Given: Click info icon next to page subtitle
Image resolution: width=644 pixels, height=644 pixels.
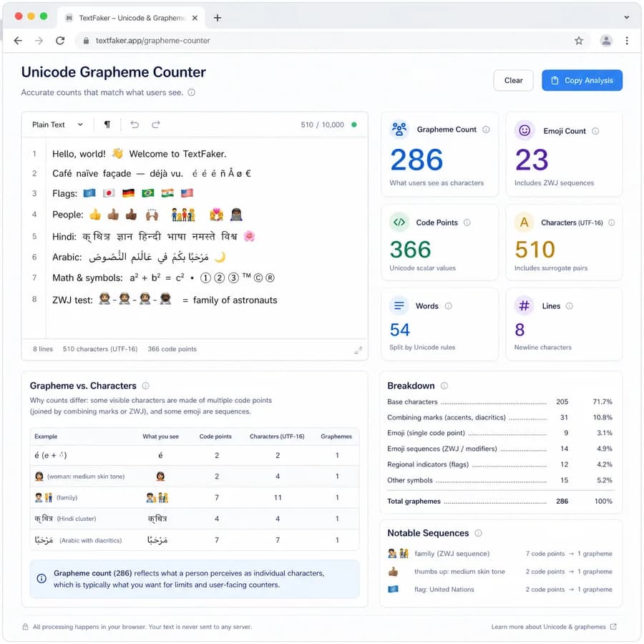Looking at the screenshot, I should 191,92.
